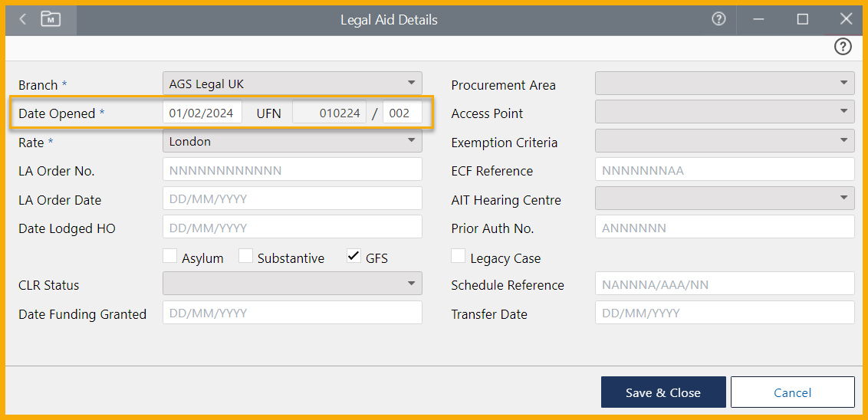Minimize the Legal Aid Details window
The width and height of the screenshot is (868, 420).
coord(759,19)
